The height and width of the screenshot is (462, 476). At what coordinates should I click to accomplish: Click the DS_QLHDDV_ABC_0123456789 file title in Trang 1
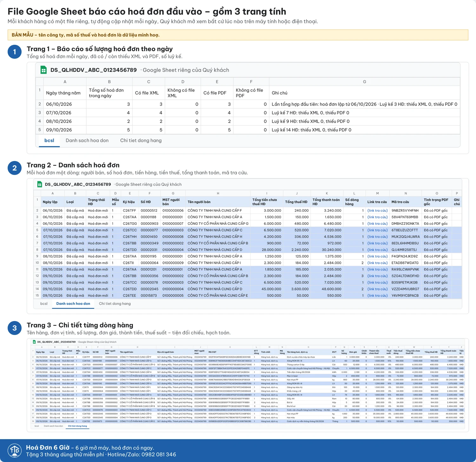coord(94,70)
